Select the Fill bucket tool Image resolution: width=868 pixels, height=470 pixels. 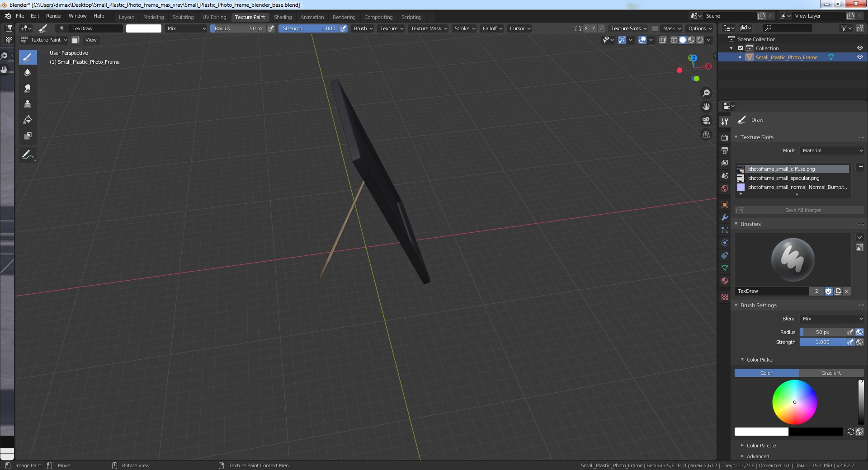(28, 120)
